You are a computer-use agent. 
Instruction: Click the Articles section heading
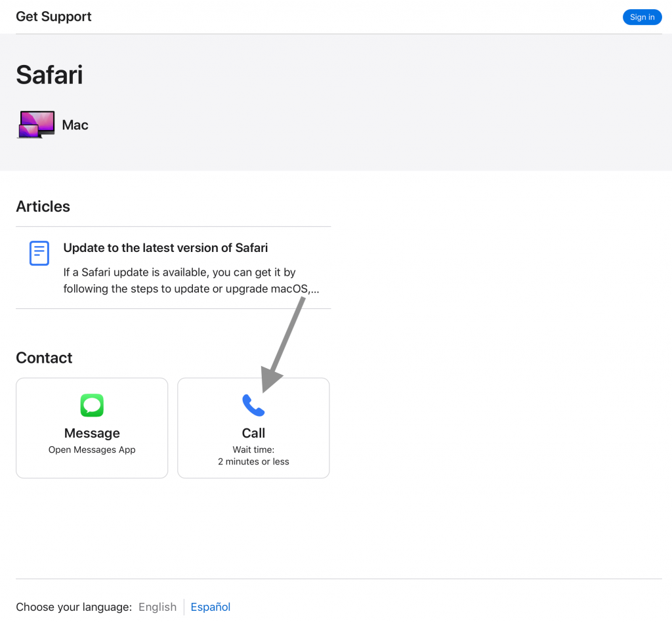click(43, 207)
